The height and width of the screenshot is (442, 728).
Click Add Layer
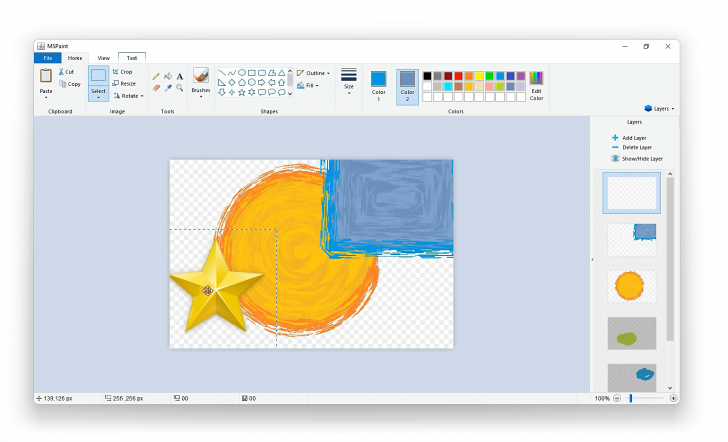pos(629,138)
